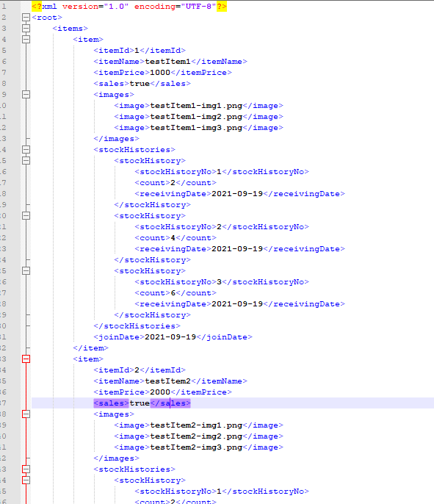Click the count 6 line
The height and width of the screenshot is (504, 434).
click(176, 293)
